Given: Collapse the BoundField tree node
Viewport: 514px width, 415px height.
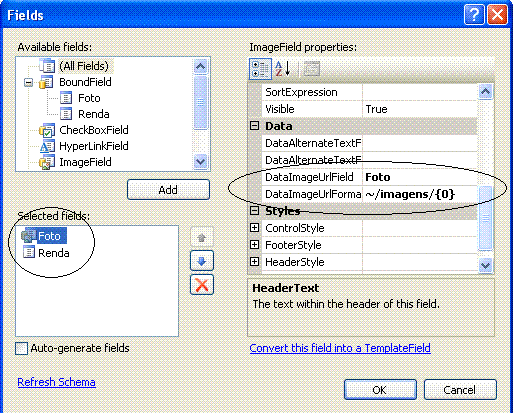Looking at the screenshot, I should [x=29, y=82].
